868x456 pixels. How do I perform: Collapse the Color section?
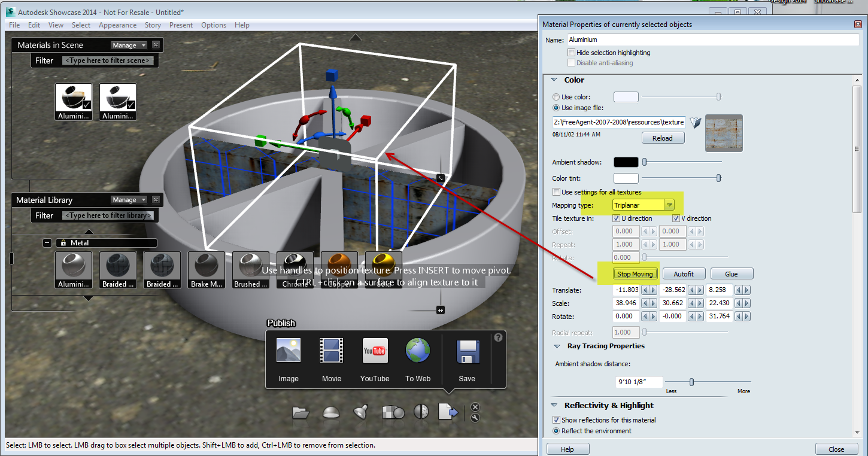[x=554, y=80]
